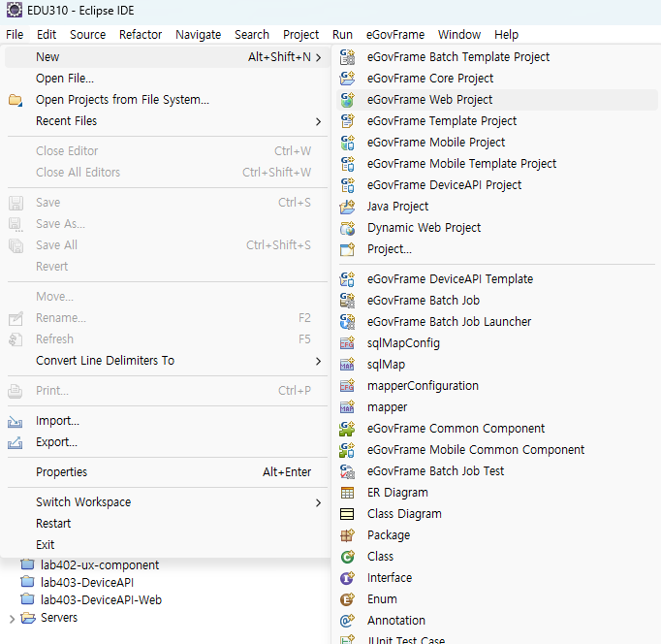The image size is (661, 644).
Task: Expand Recent Files submenu arrow
Action: 318,121
